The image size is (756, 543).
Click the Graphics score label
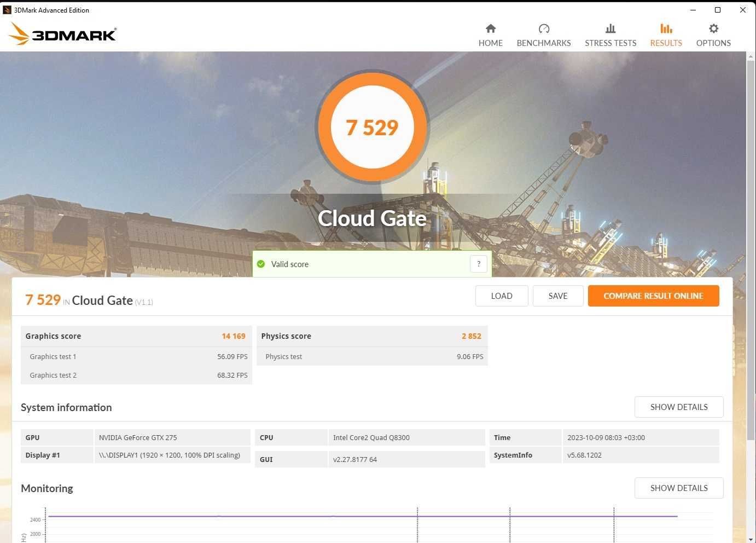tap(53, 336)
